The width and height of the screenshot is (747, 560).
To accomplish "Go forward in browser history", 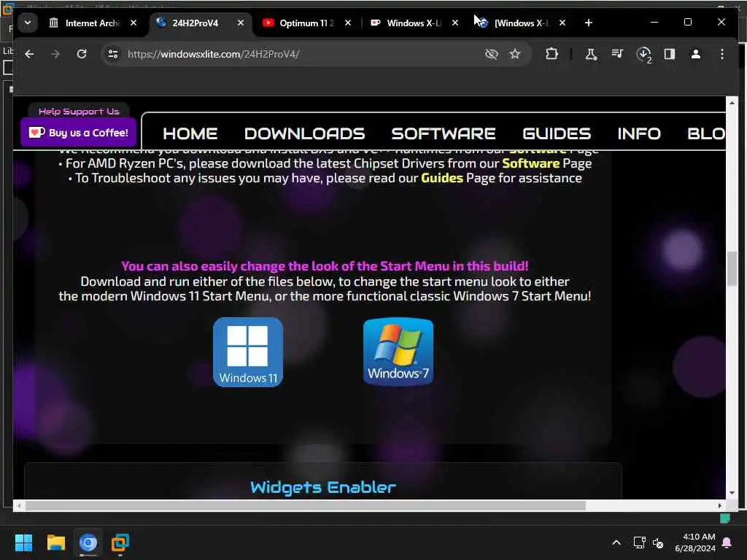I will (x=55, y=54).
